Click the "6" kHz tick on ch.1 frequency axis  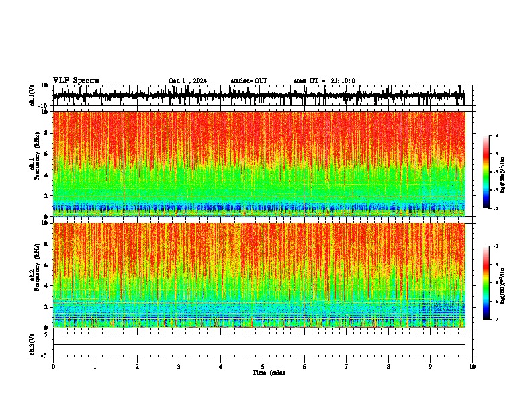(46, 154)
